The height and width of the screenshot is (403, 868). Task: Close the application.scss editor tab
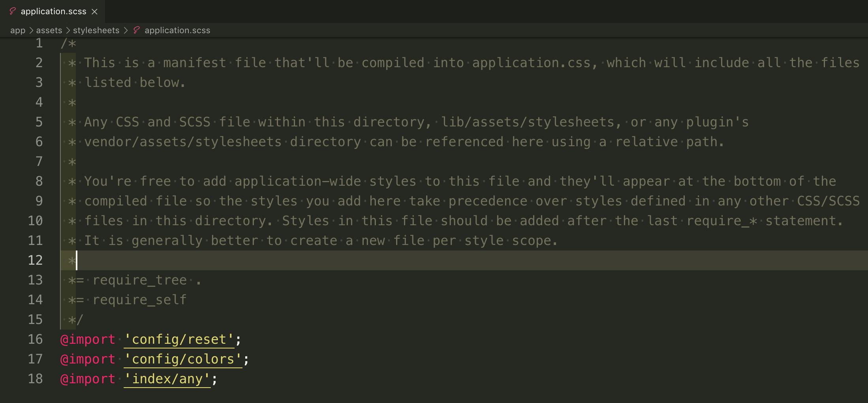click(x=94, y=11)
